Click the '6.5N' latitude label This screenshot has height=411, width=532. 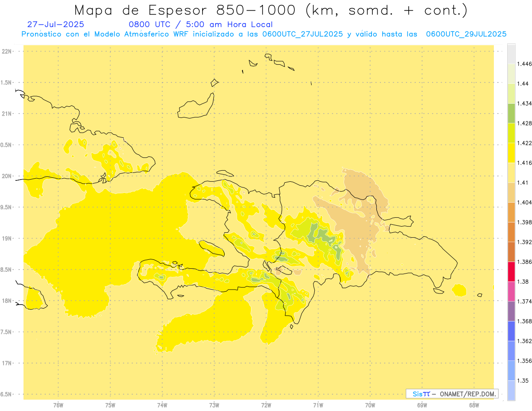pos(7,394)
